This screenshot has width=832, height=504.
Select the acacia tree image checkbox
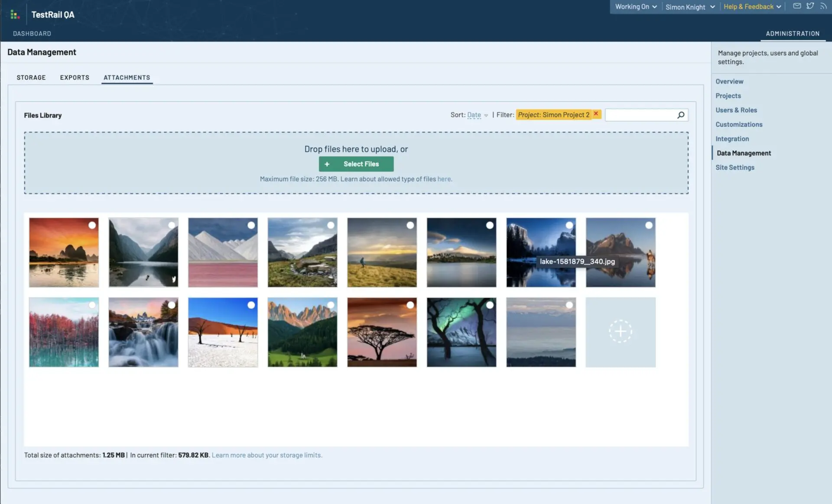click(x=410, y=305)
